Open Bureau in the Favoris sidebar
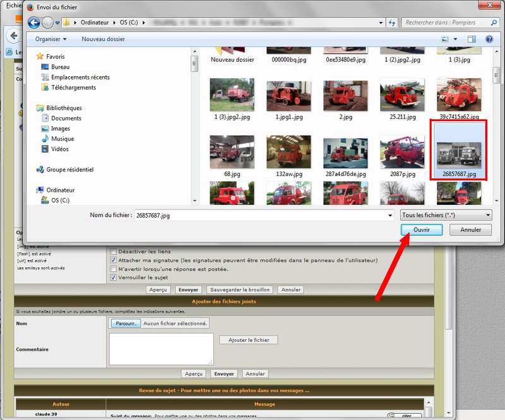This screenshot has width=505, height=420. tap(61, 67)
